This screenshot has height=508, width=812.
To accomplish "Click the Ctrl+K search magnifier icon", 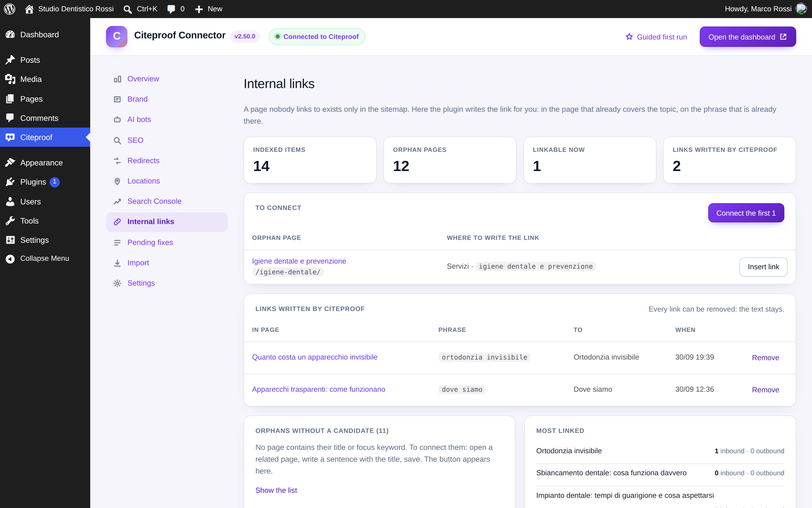I will coord(127,9).
